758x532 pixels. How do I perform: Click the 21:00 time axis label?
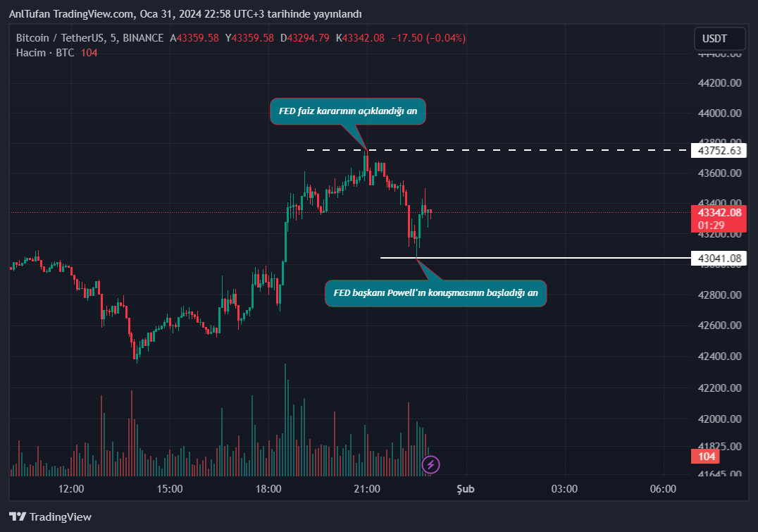coord(367,488)
